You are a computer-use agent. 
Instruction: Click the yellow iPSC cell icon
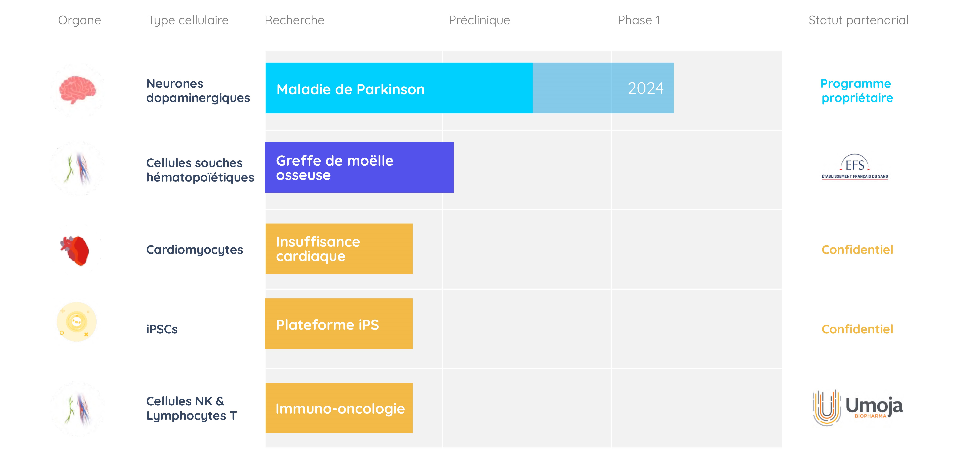pos(76,322)
